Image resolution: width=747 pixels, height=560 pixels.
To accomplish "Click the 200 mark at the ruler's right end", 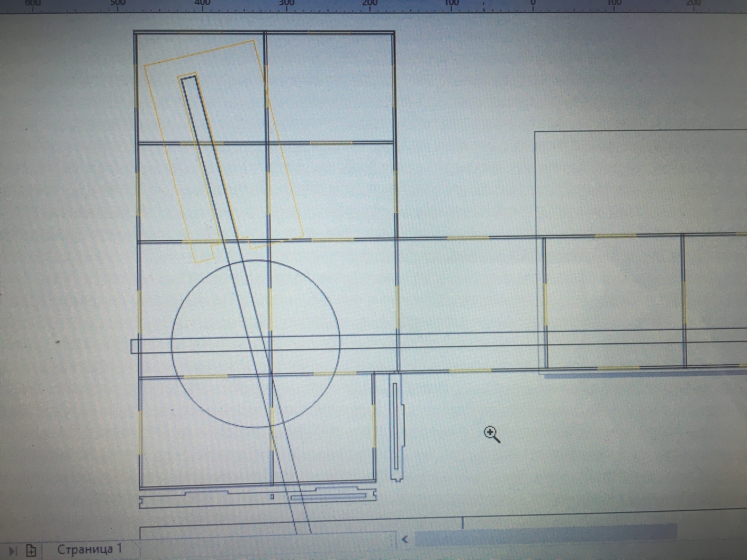I will tap(694, 4).
